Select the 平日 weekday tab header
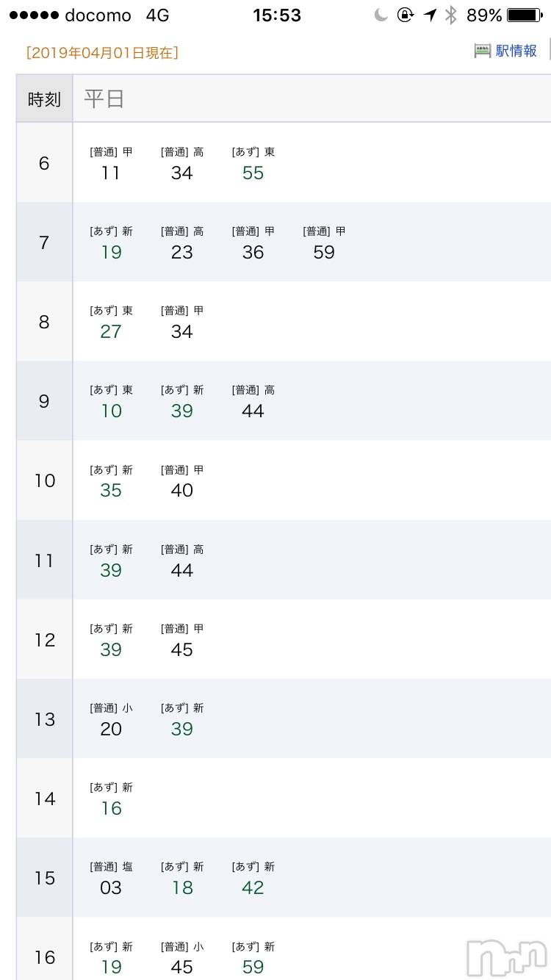 (x=104, y=99)
